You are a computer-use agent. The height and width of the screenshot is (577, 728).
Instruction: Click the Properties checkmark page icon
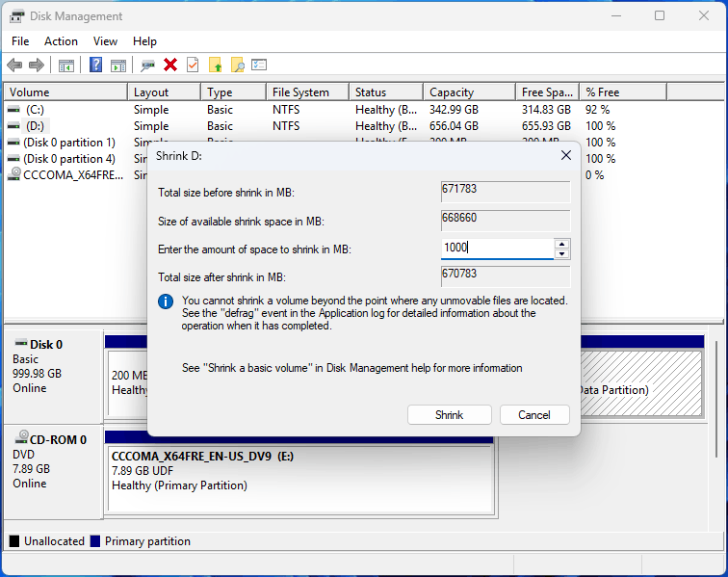point(193,65)
